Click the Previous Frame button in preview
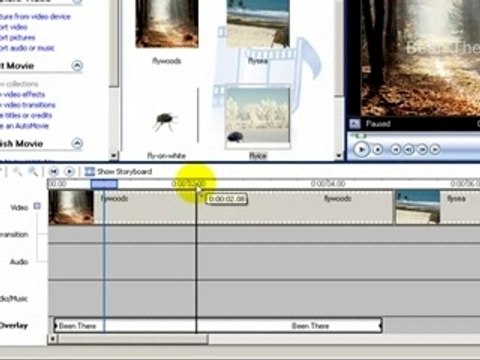This screenshot has width=480, height=360. click(409, 150)
